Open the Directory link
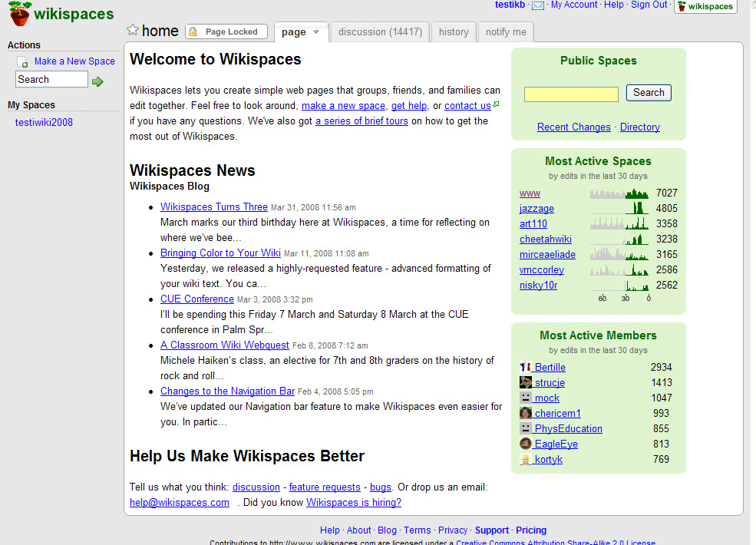Image resolution: width=756 pixels, height=545 pixels. tap(640, 127)
